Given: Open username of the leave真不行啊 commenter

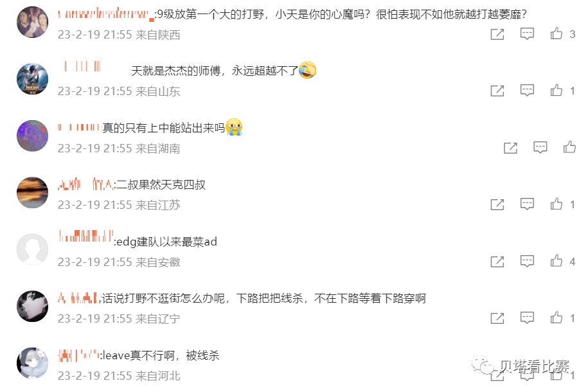Looking at the screenshot, I should [79, 355].
